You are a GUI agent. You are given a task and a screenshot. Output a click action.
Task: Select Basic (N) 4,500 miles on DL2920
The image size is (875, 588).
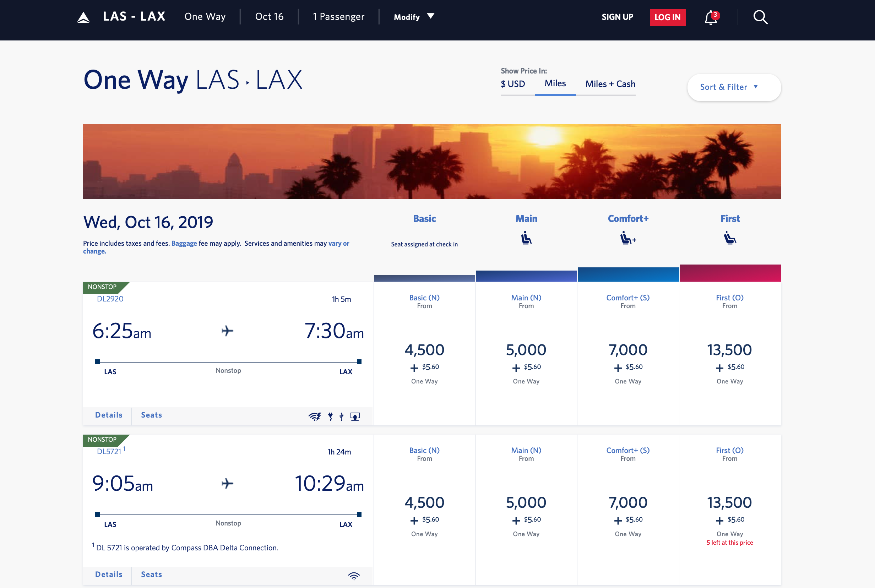point(424,353)
